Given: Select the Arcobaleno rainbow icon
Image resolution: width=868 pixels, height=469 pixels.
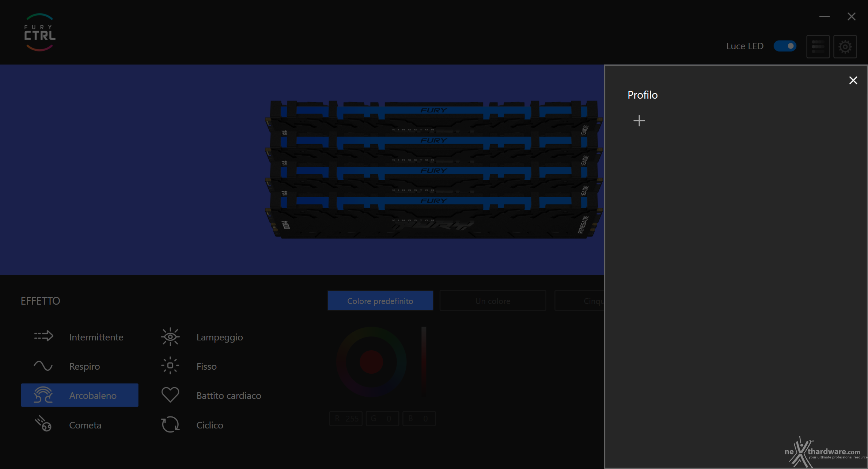Looking at the screenshot, I should click(x=43, y=395).
